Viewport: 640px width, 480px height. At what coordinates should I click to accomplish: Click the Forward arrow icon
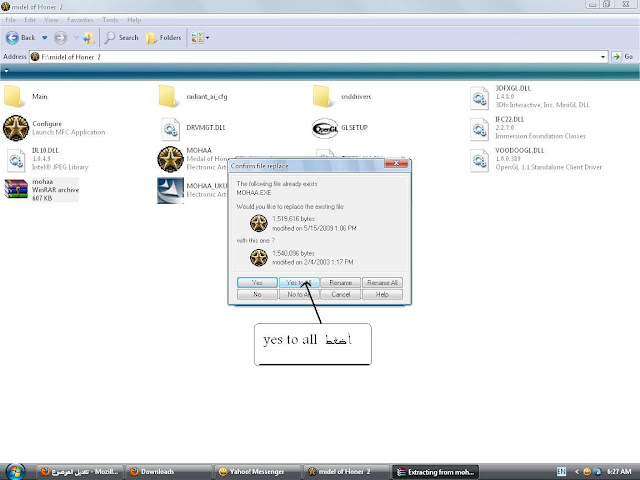[60, 38]
